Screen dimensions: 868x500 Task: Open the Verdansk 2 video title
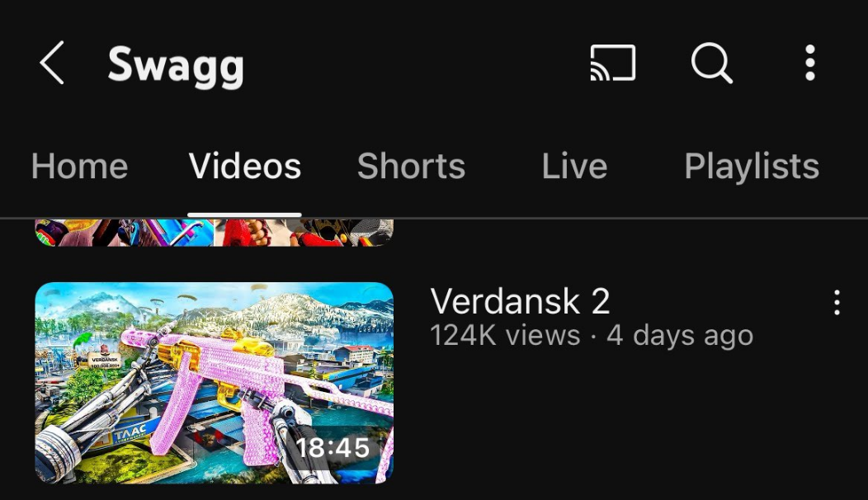[x=520, y=301]
